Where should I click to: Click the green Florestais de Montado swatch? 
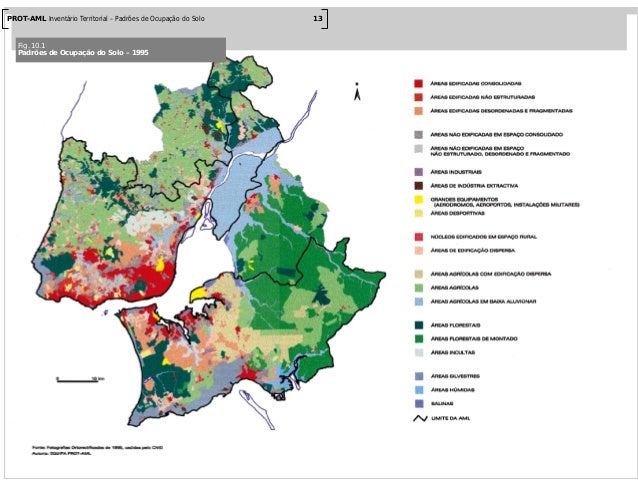pyautogui.click(x=418, y=338)
